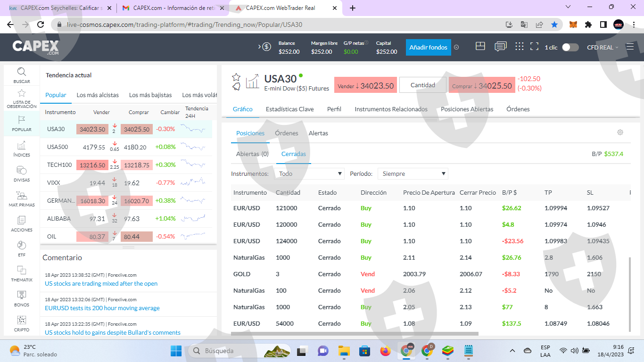644x362 pixels.
Task: Open 'EURUSD tests its 200 hour' article
Action: 102,308
